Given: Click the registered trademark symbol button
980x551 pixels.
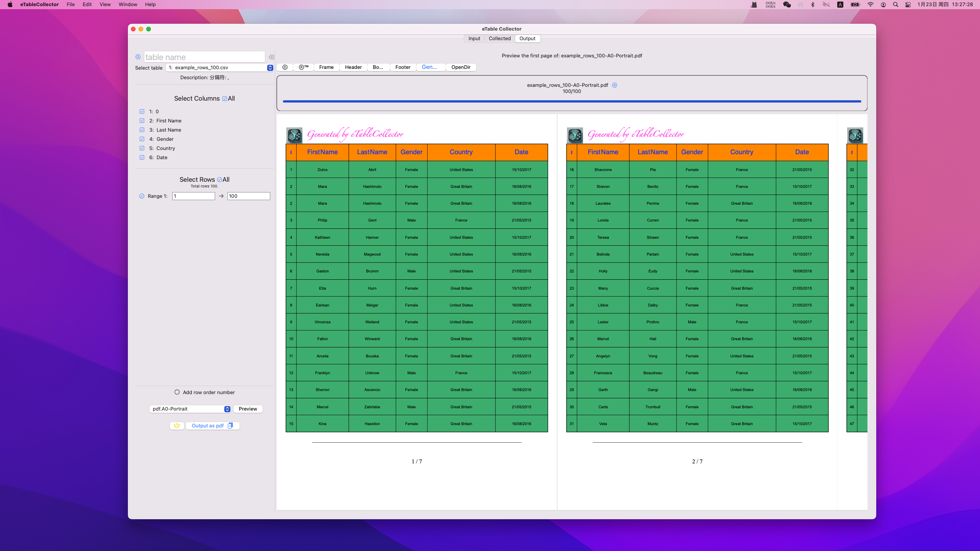Looking at the screenshot, I should [304, 67].
